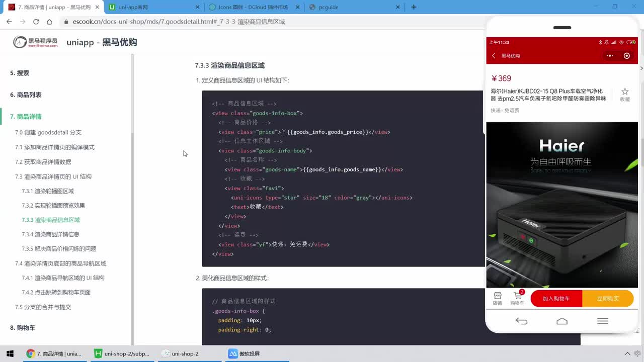Image resolution: width=644 pixels, height=362 pixels.
Task: Click the URL address field
Action: tap(272, 22)
